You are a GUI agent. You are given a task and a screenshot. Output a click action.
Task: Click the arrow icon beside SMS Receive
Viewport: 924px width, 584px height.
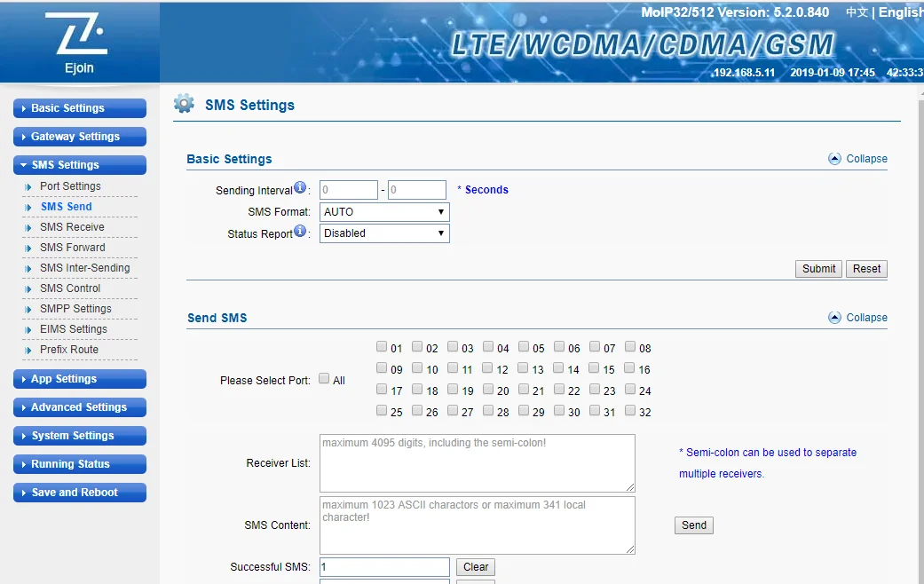(28, 228)
